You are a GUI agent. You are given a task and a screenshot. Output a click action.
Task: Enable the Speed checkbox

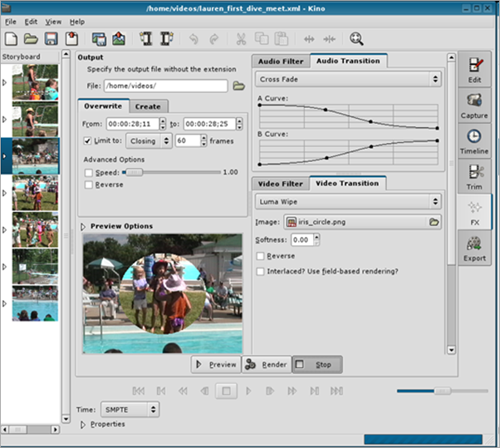[x=89, y=172]
